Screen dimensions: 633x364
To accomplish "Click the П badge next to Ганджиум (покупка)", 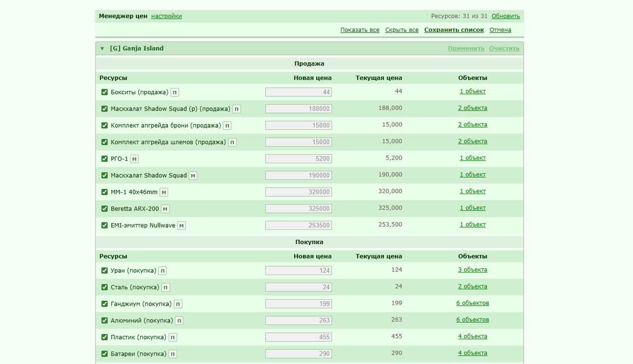I will pos(178,304).
